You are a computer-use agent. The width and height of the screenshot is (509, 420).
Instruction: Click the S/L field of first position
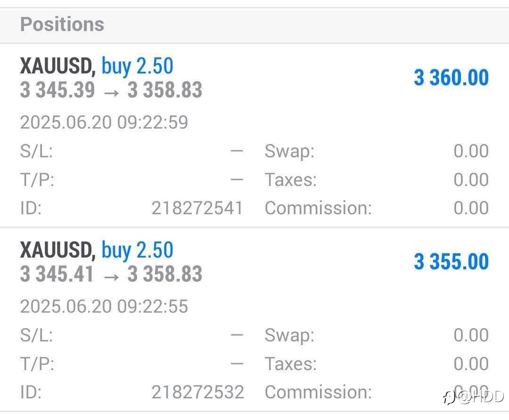coord(131,151)
